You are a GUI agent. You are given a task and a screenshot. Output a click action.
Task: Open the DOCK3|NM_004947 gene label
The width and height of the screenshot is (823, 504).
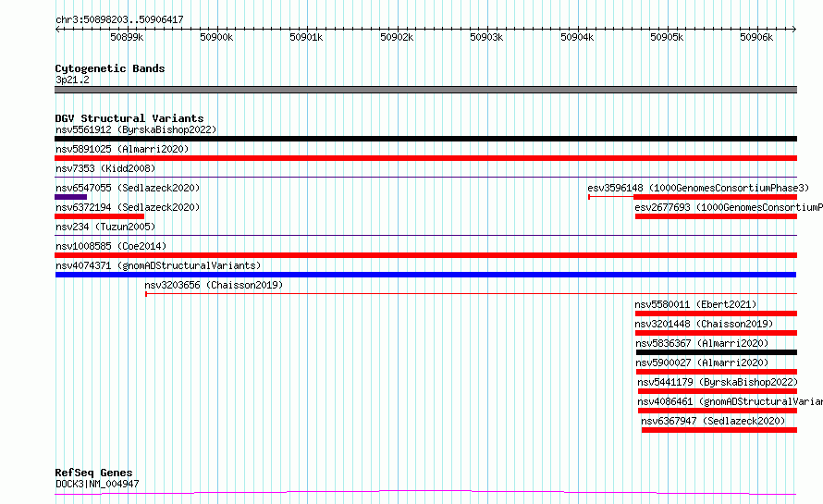click(97, 484)
